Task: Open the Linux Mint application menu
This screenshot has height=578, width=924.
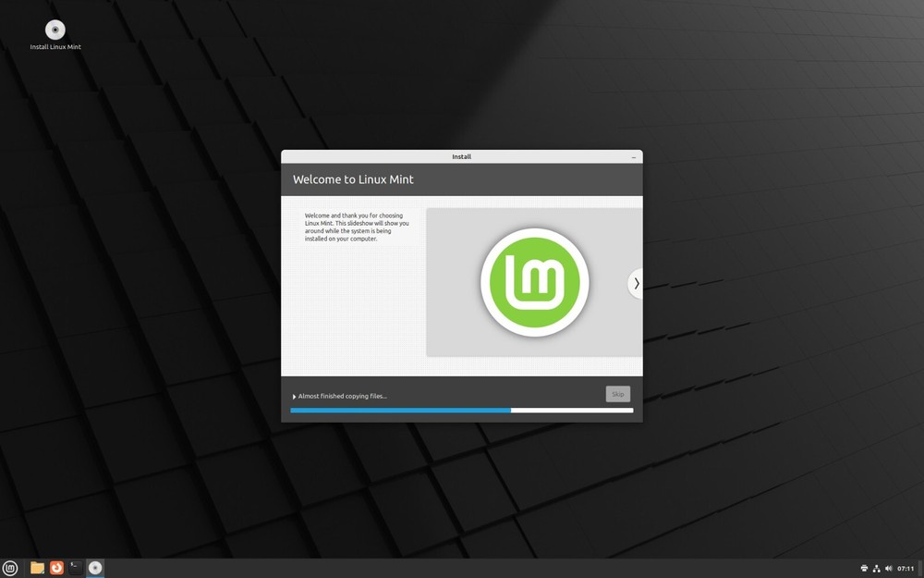Action: [x=11, y=567]
